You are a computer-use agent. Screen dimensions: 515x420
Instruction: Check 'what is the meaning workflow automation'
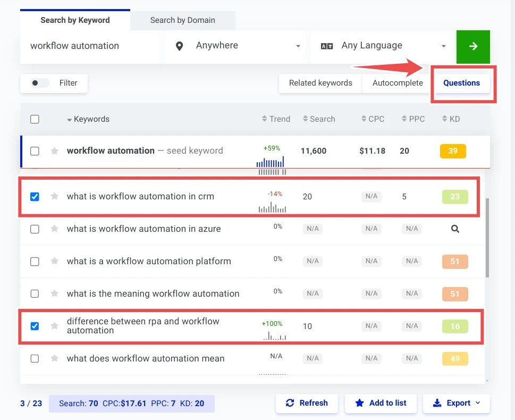(35, 293)
